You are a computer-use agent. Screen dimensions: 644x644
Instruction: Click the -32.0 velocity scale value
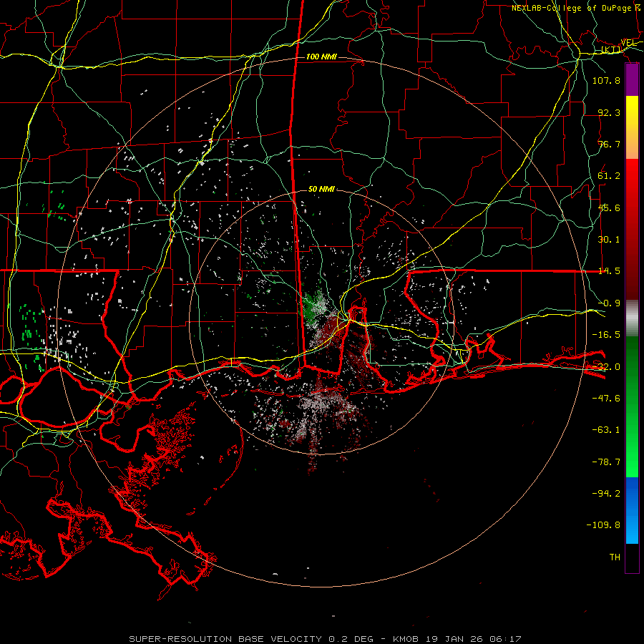coord(606,367)
